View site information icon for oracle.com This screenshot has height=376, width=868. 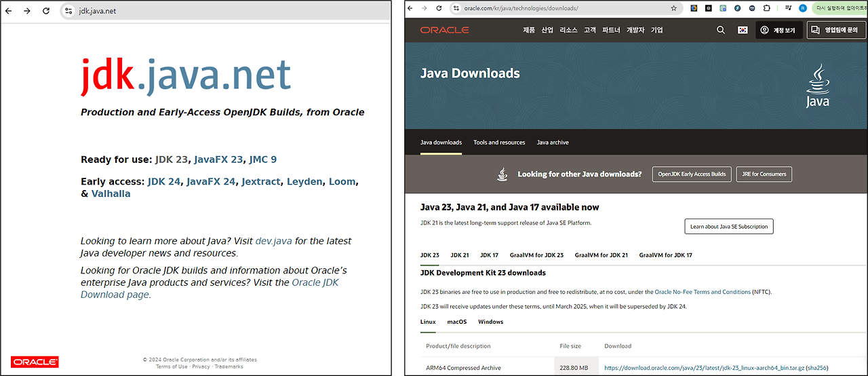tap(457, 8)
